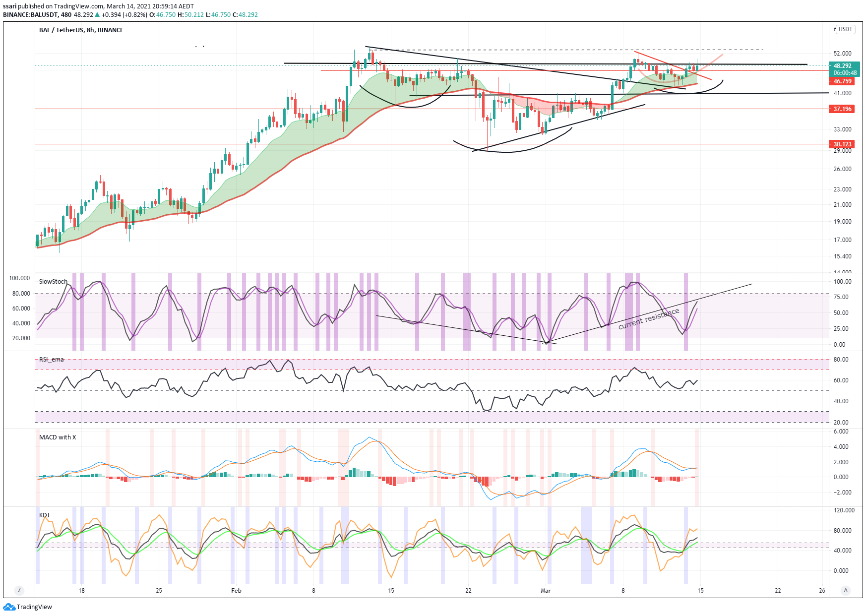Click the TradingView cloud logo icon
866x616 pixels.
tap(9, 607)
